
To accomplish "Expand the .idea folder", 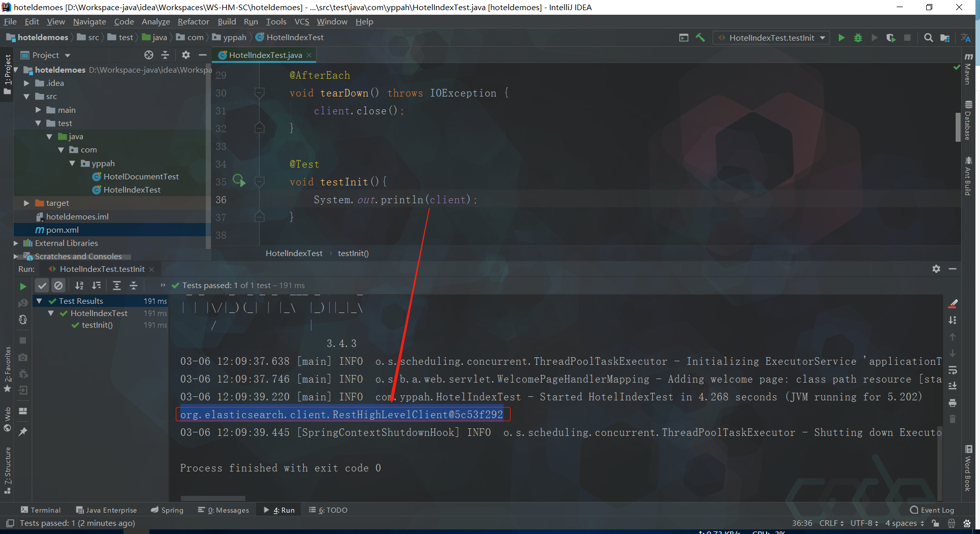I will pos(27,83).
